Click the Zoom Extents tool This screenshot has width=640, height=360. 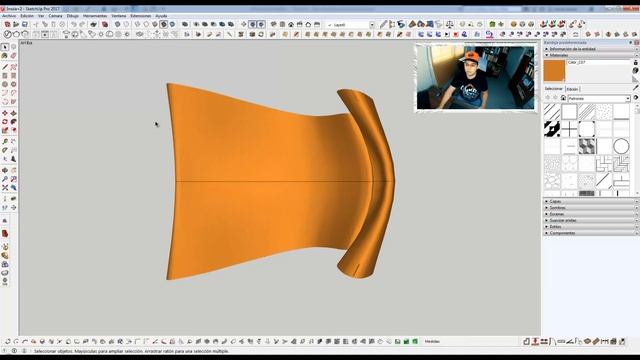pos(5,187)
